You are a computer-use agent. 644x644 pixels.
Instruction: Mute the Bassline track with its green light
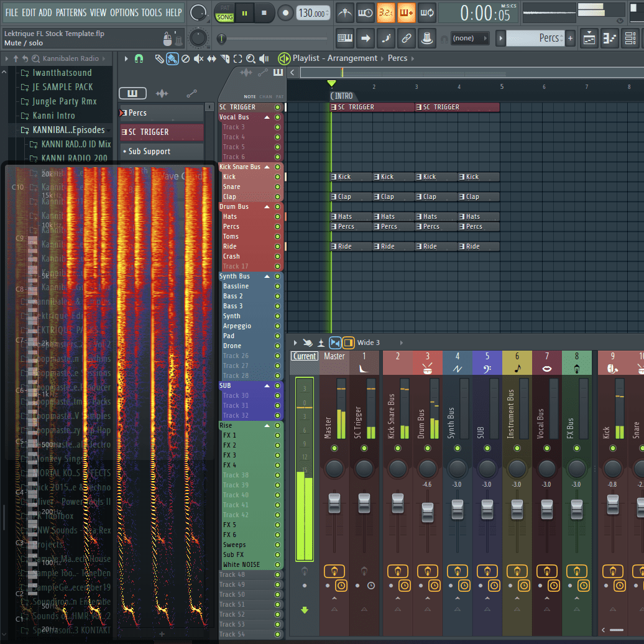pos(277,286)
